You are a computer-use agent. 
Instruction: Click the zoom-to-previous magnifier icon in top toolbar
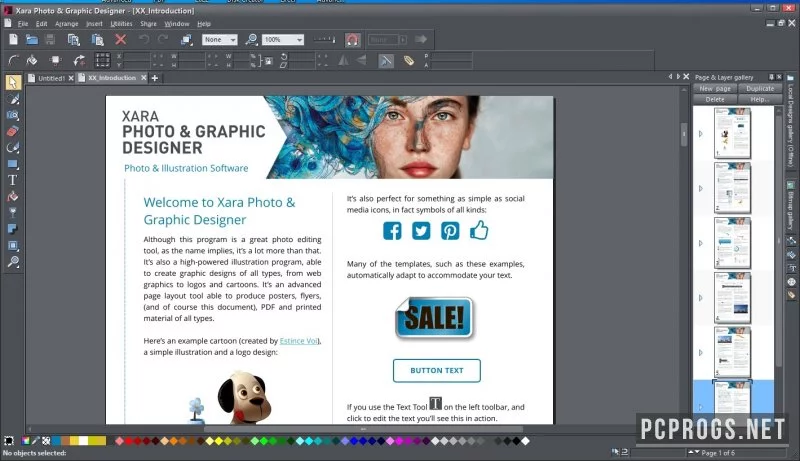click(x=252, y=39)
